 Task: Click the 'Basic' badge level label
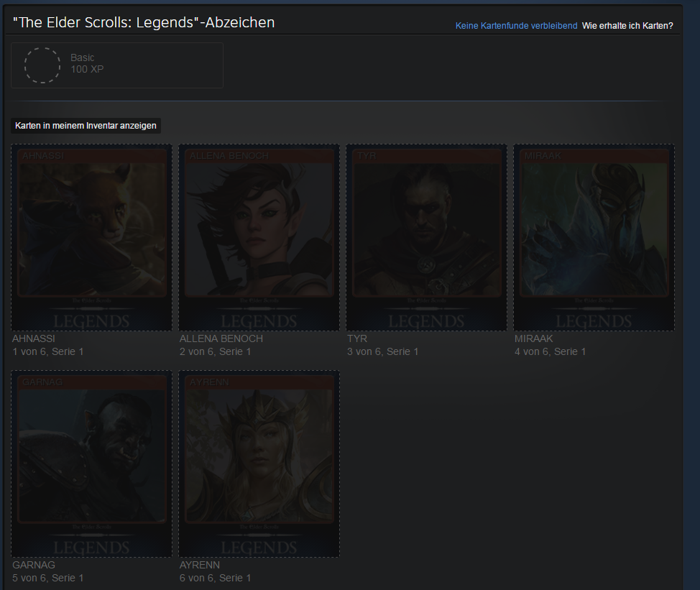coord(83,57)
